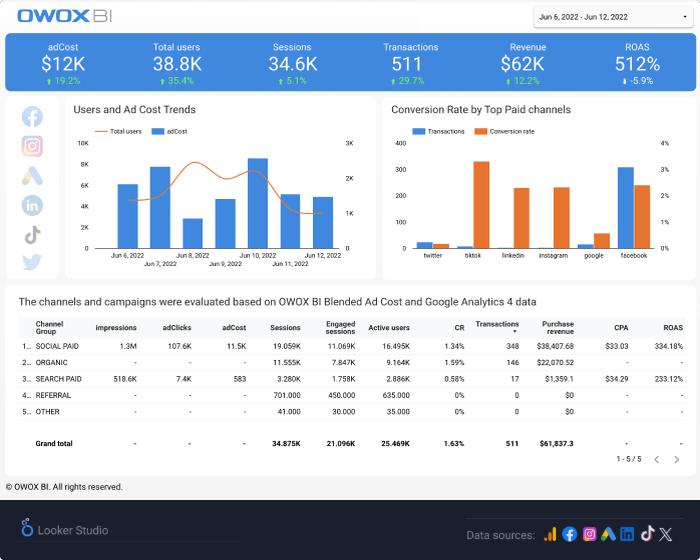The image size is (700, 560).
Task: Click the facebook transactions blue bar
Action: tap(625, 208)
